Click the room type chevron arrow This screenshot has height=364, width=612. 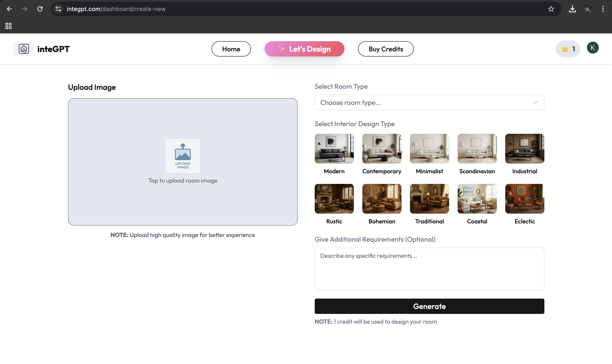pyautogui.click(x=535, y=103)
